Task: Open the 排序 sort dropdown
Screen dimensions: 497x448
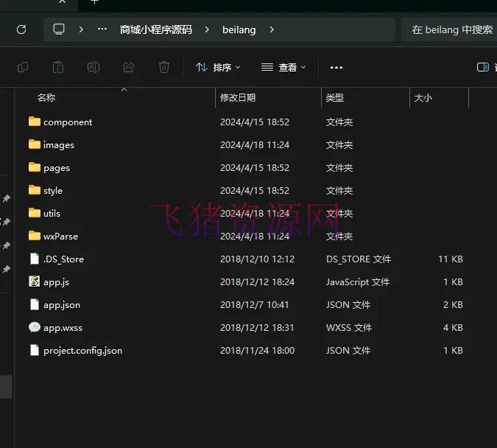Action: 218,67
